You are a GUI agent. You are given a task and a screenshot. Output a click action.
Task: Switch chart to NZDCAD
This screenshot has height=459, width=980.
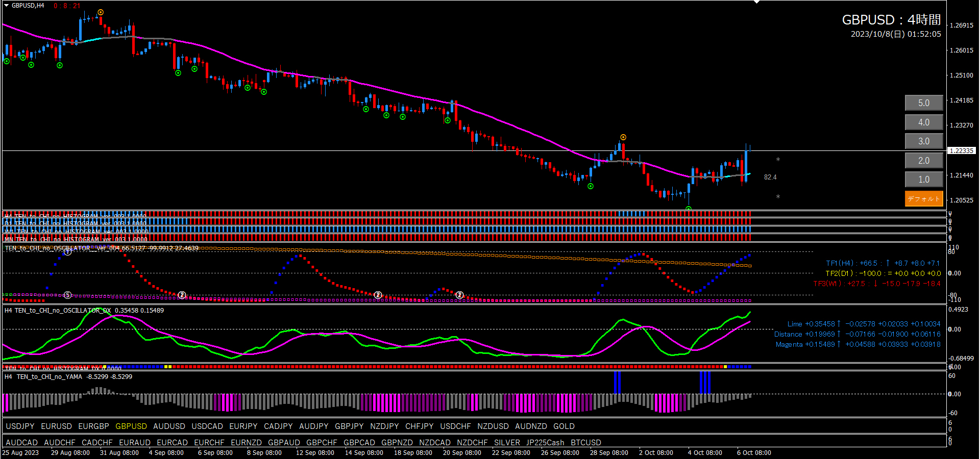click(x=435, y=443)
